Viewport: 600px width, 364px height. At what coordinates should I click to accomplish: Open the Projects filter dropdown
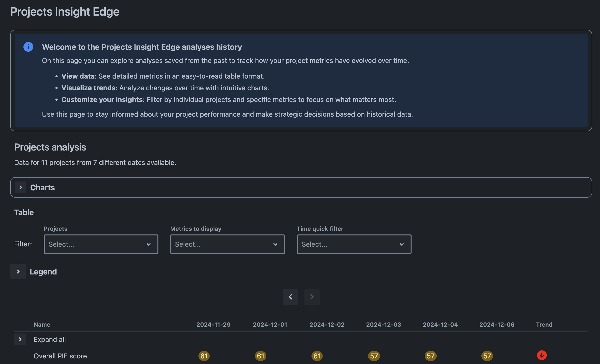101,244
